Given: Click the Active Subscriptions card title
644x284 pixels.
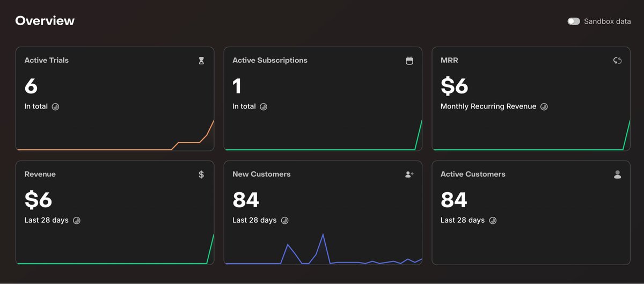Looking at the screenshot, I should pos(270,61).
